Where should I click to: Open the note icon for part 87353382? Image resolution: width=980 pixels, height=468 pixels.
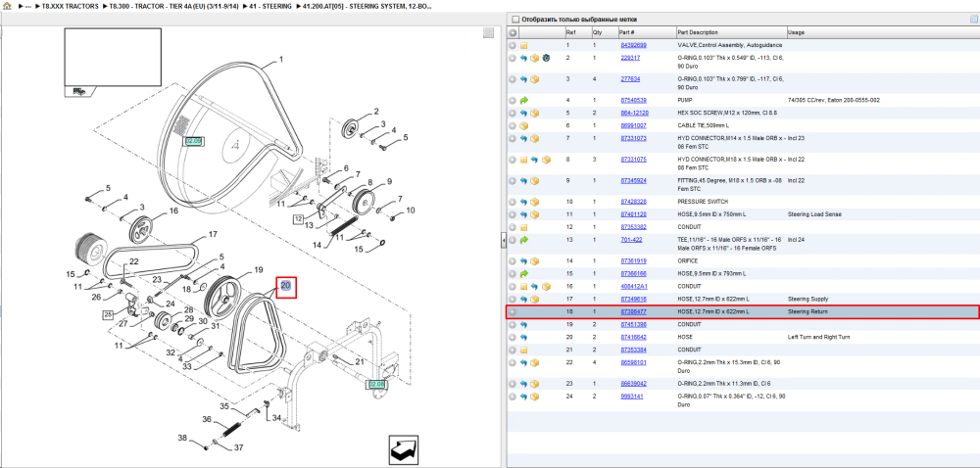pos(523,227)
